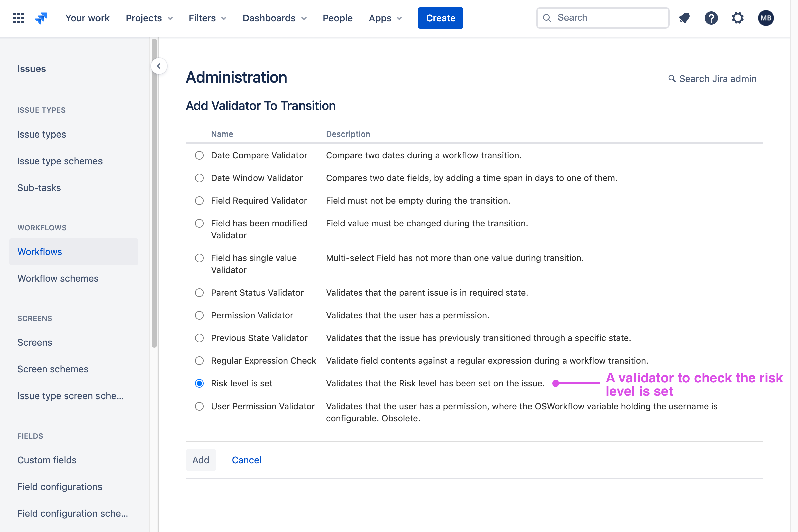Select the Date Compare Validator radio button
Screen dimensions: 798x532
[199, 156]
